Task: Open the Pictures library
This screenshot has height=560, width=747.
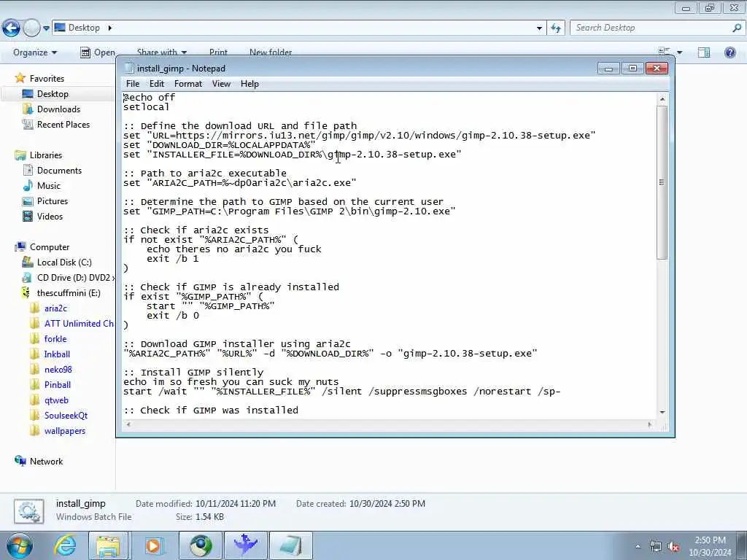Action: pyautogui.click(x=53, y=201)
